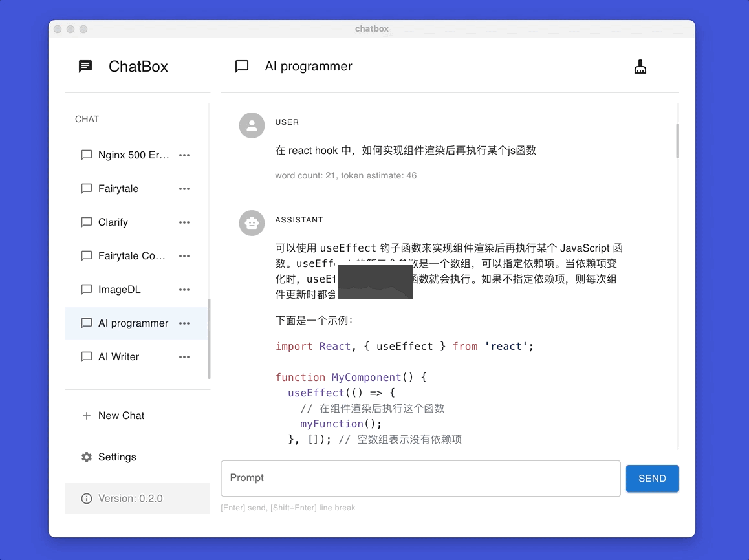Screen dimensions: 749x560
Task: Open options menu for AI Writer chat
Action: pos(184,356)
